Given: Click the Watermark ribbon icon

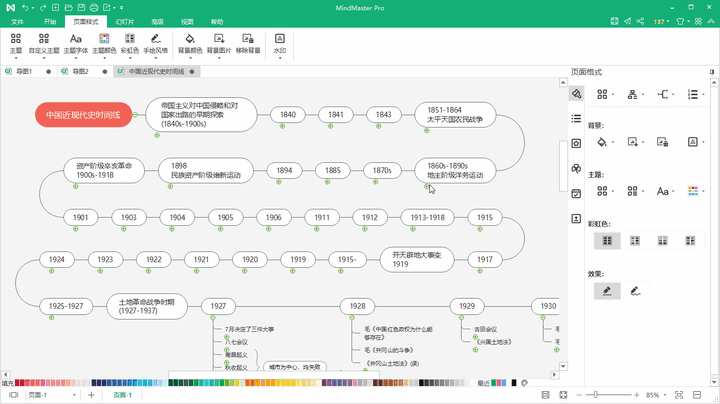Looking at the screenshot, I should point(280,39).
